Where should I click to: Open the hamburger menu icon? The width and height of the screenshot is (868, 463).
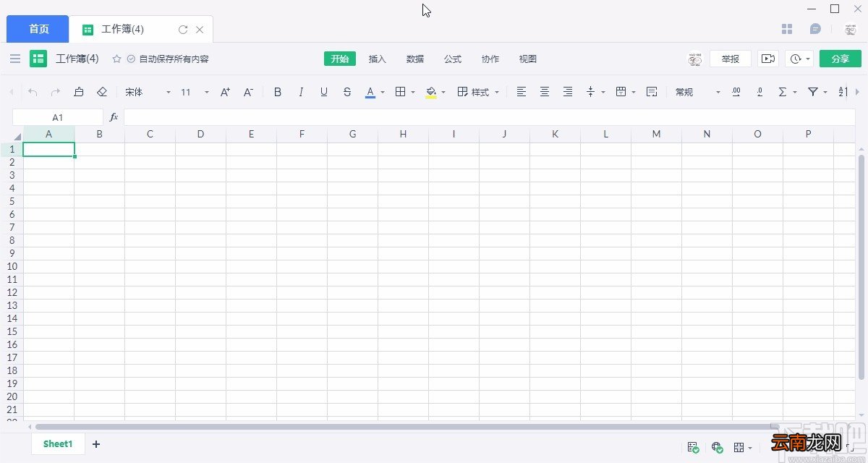click(15, 59)
